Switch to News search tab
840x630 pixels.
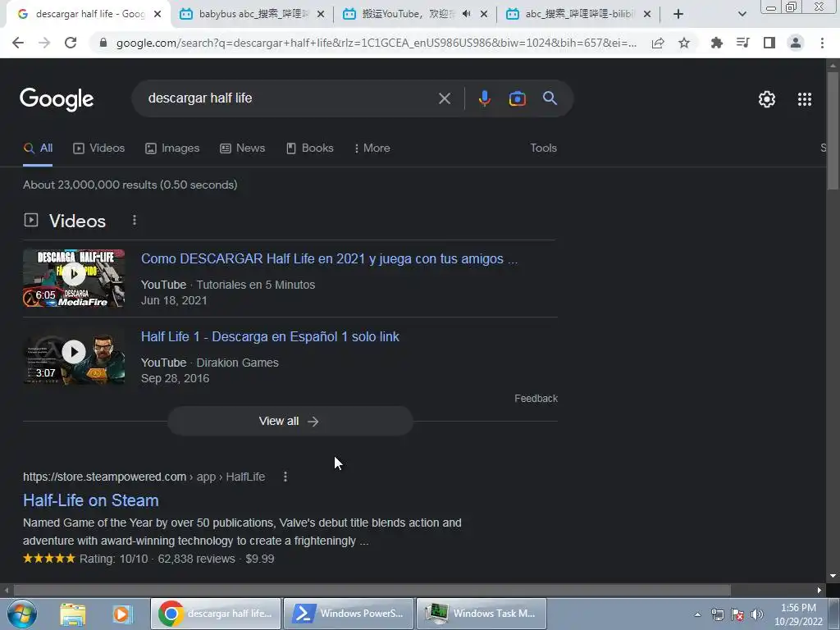(x=242, y=148)
